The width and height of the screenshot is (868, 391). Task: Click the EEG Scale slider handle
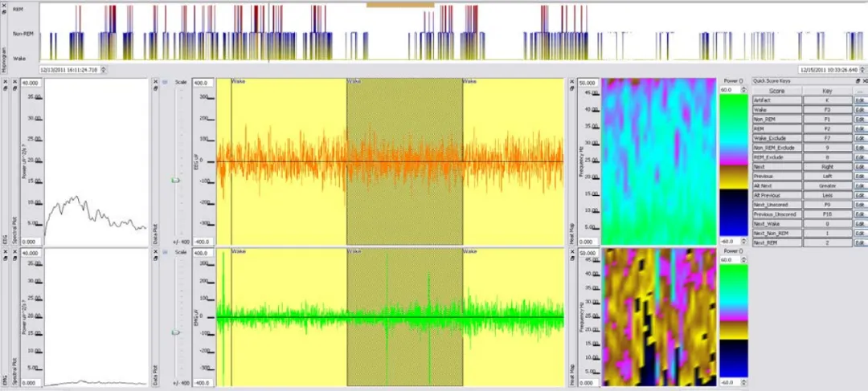coord(175,181)
